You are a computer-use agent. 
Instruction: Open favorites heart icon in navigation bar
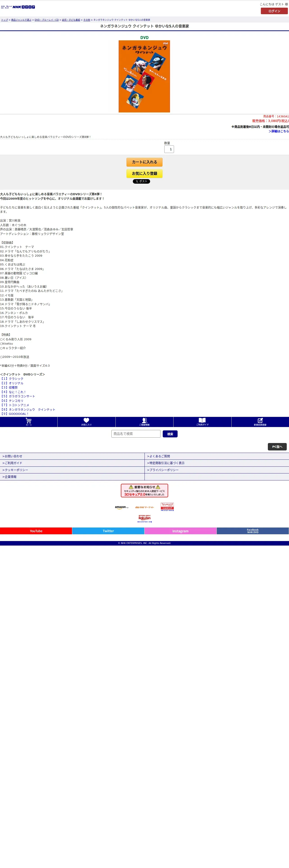tap(86, 422)
